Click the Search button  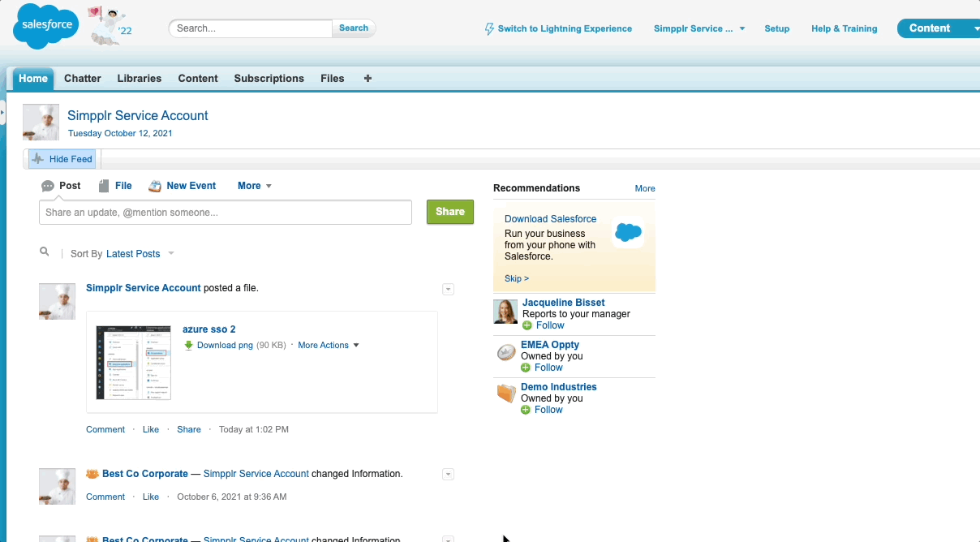point(354,28)
